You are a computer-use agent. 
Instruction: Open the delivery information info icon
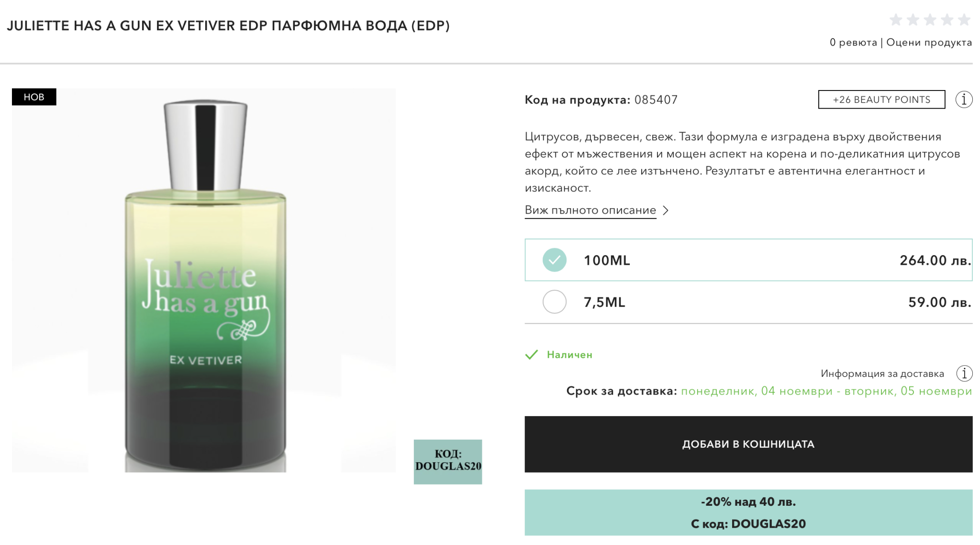point(964,374)
